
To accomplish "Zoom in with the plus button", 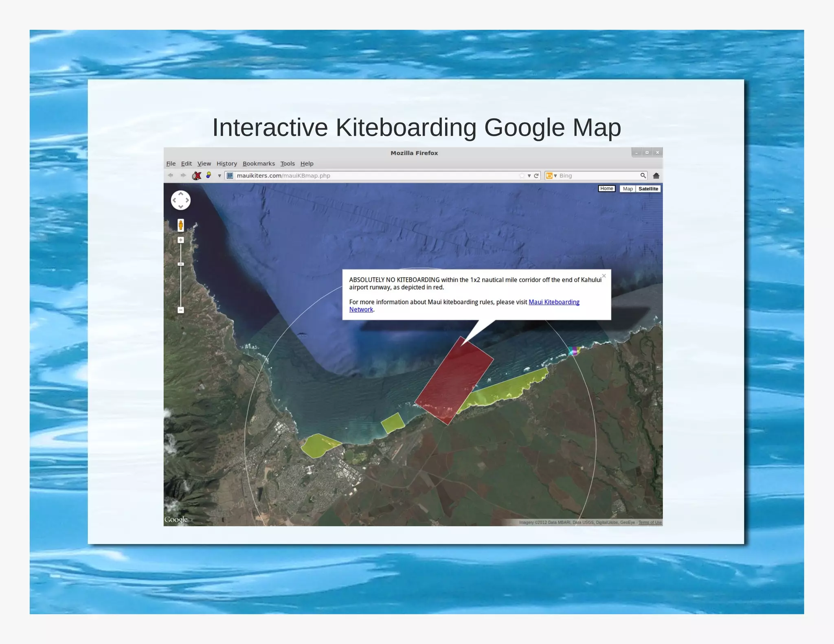I will (181, 240).
